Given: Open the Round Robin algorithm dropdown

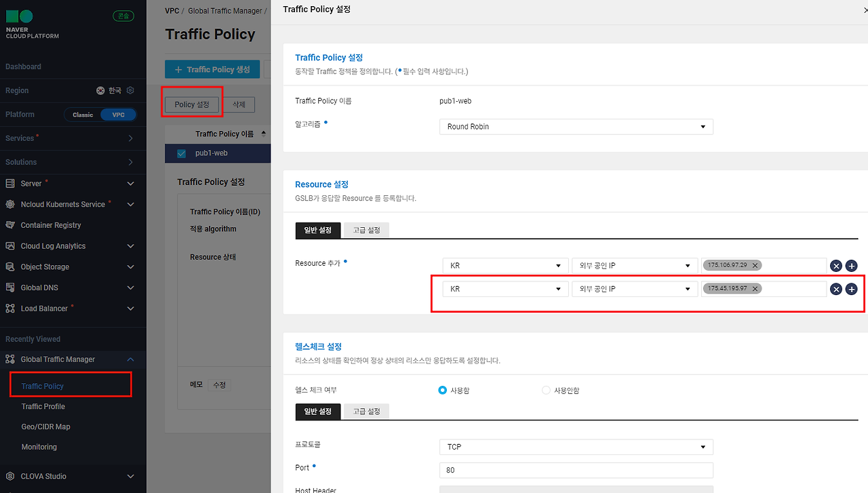Looking at the screenshot, I should [576, 127].
